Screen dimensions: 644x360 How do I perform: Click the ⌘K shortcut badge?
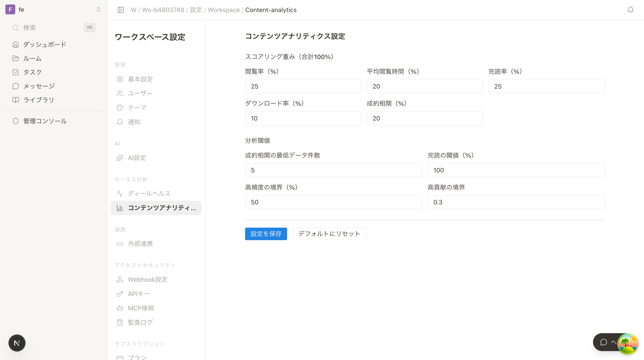click(89, 28)
